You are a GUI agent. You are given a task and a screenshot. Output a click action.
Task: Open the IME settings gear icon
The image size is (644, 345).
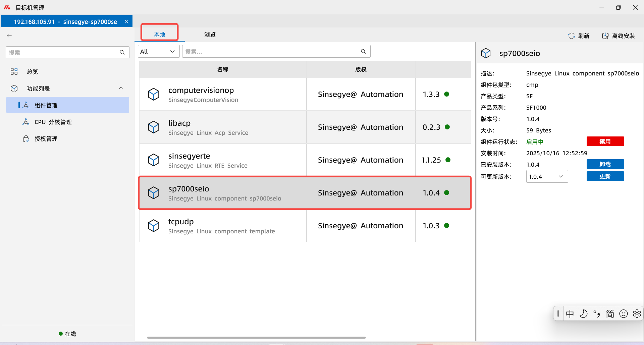tap(637, 313)
